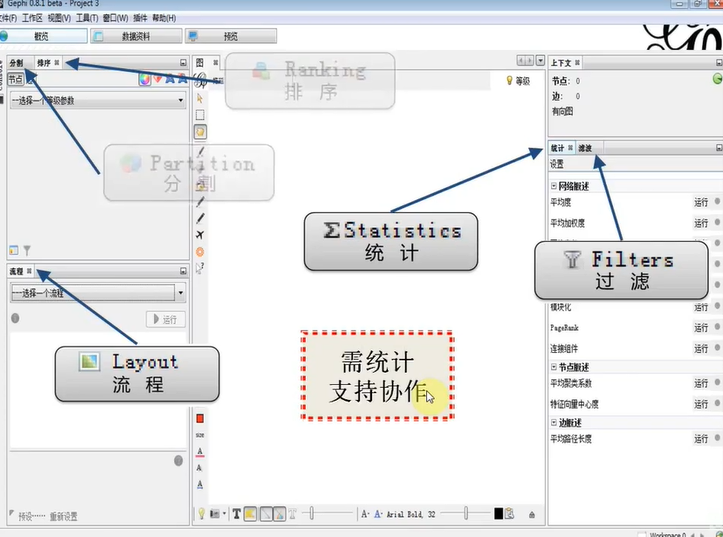This screenshot has height=537, width=723.
Task: Click the blue A font color mode icon
Action: [378, 513]
